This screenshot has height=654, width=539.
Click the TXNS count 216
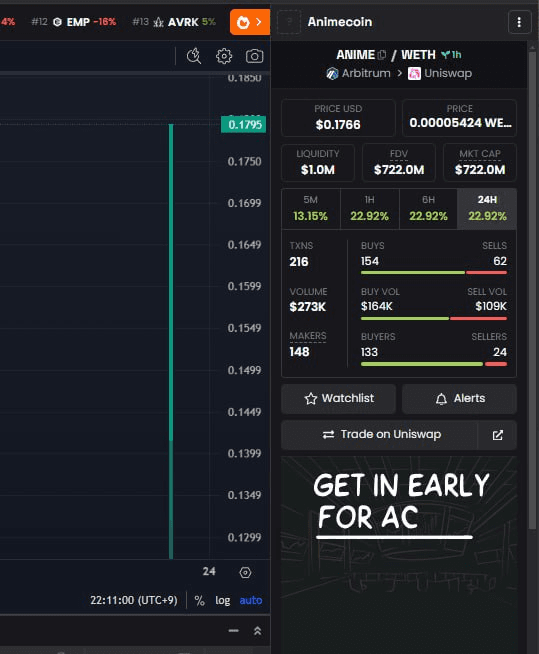click(299, 262)
